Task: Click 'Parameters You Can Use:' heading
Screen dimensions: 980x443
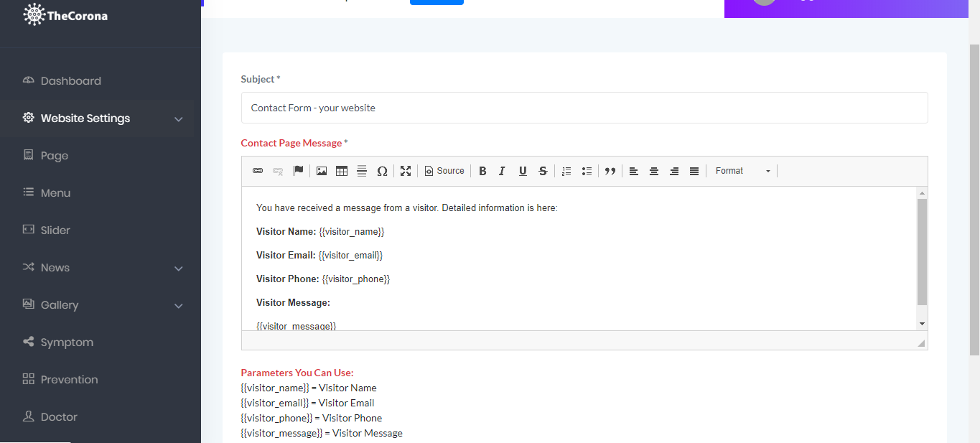Action: (297, 373)
